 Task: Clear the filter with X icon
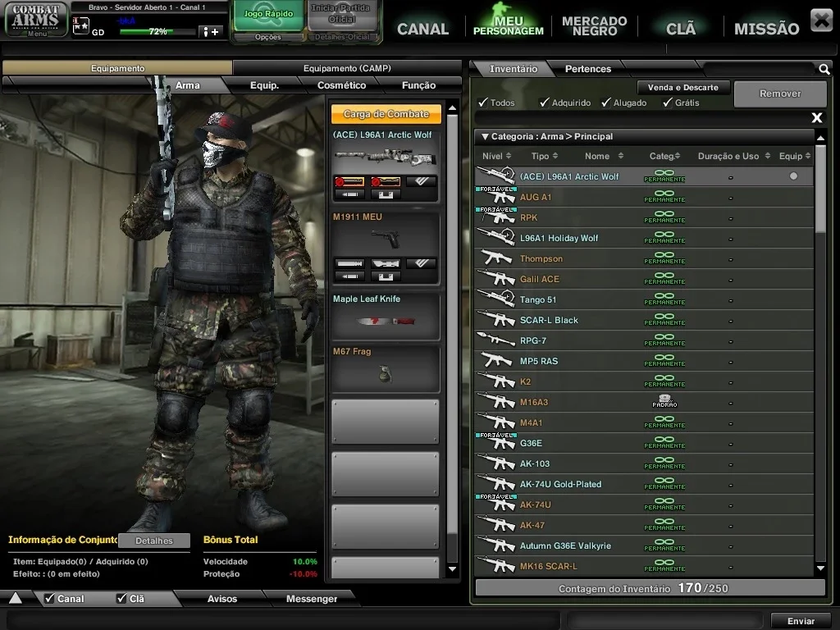816,118
